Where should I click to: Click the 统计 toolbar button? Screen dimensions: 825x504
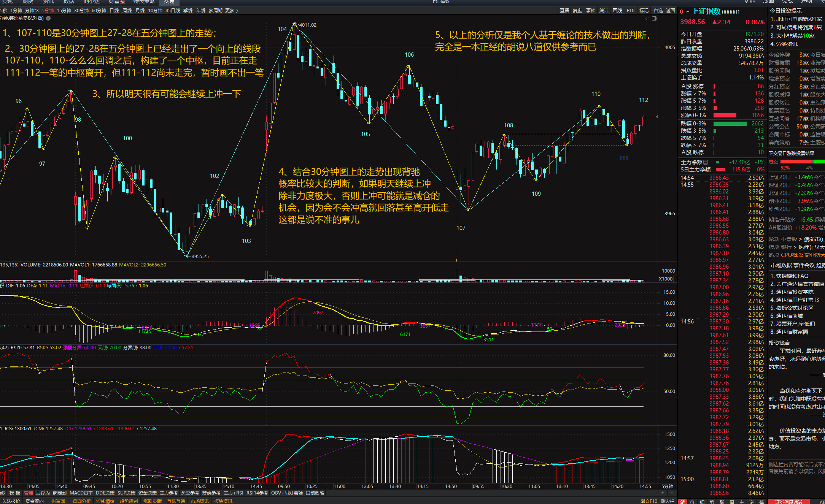pyautogui.click(x=604, y=11)
